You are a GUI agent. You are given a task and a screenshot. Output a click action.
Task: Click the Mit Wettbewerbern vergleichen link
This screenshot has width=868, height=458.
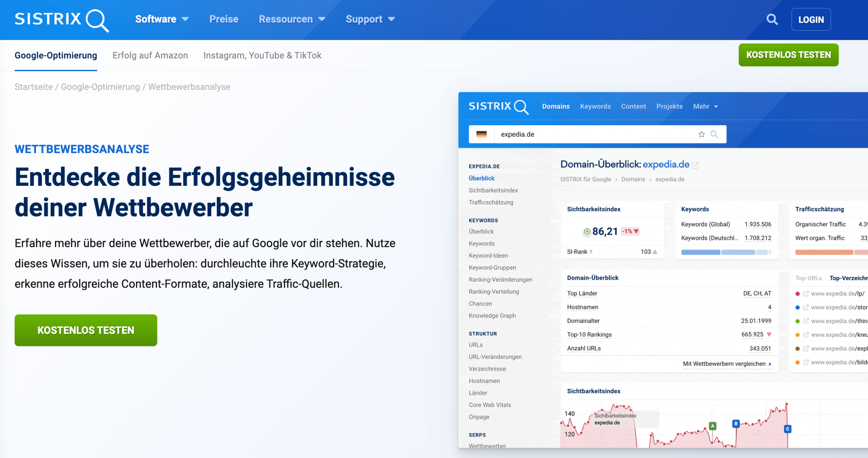[x=727, y=364]
